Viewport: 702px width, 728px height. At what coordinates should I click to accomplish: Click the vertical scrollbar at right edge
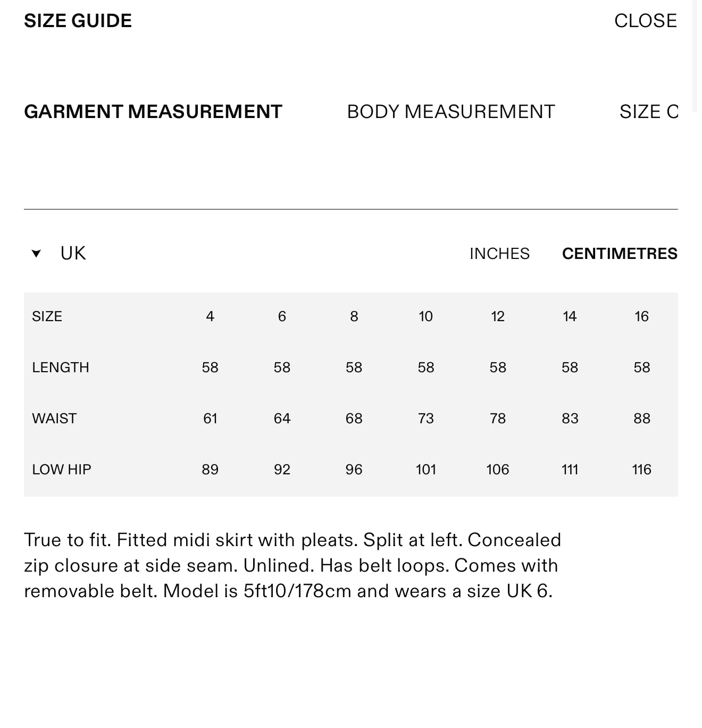coord(695,53)
